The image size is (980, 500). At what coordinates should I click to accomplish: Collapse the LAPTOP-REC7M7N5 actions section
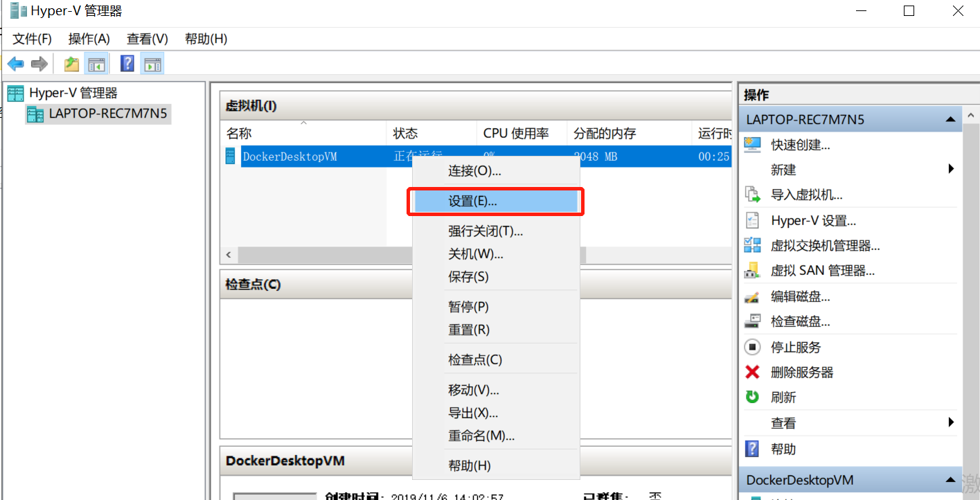click(950, 120)
